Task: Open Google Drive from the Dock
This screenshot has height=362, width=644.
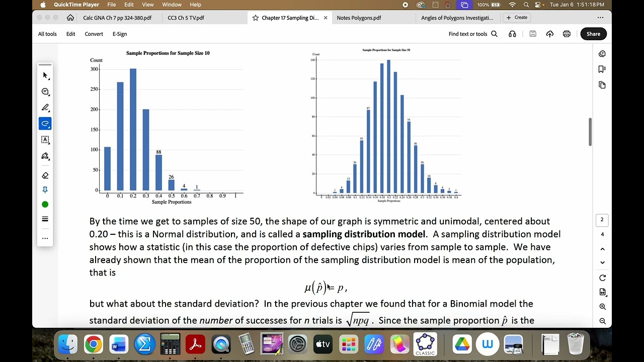Action: click(461, 344)
